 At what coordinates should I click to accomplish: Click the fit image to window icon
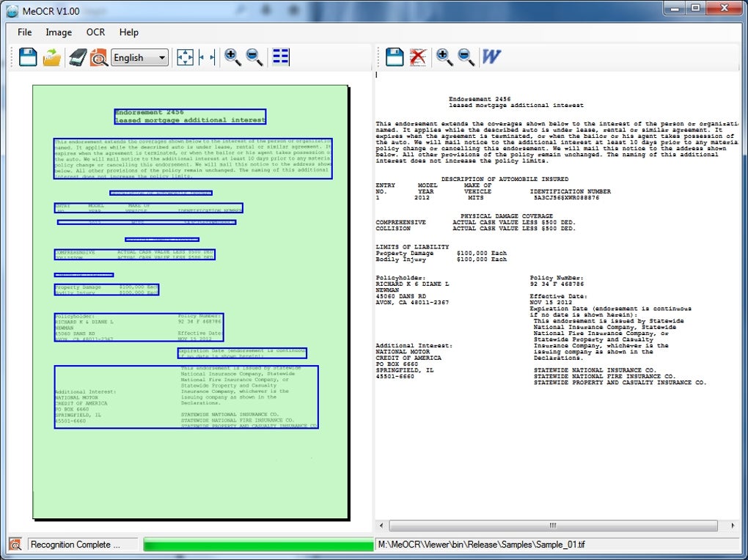point(185,57)
